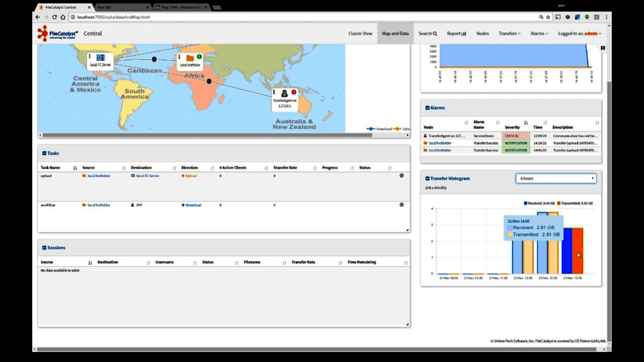The height and width of the screenshot is (362, 644).
Task: Open the local hotfolder node on map
Action: 190,61
